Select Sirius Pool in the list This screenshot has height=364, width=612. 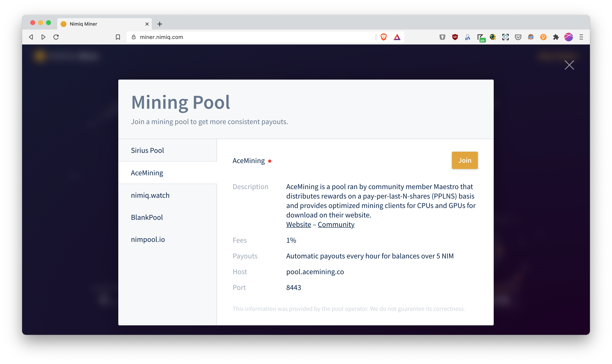click(167, 150)
